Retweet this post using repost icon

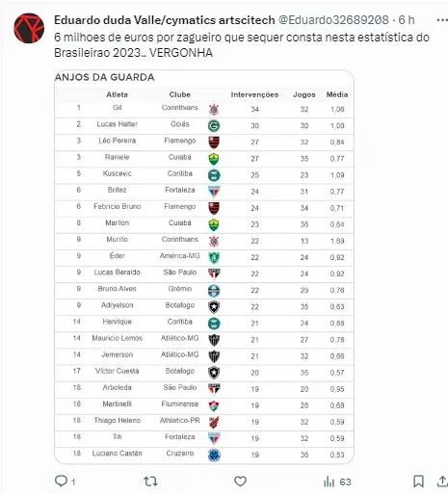click(150, 481)
